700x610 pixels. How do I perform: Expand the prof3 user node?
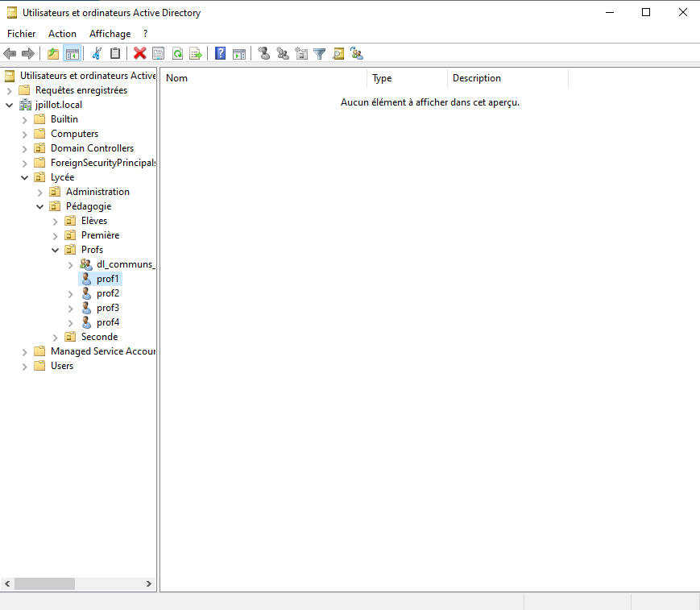click(71, 309)
